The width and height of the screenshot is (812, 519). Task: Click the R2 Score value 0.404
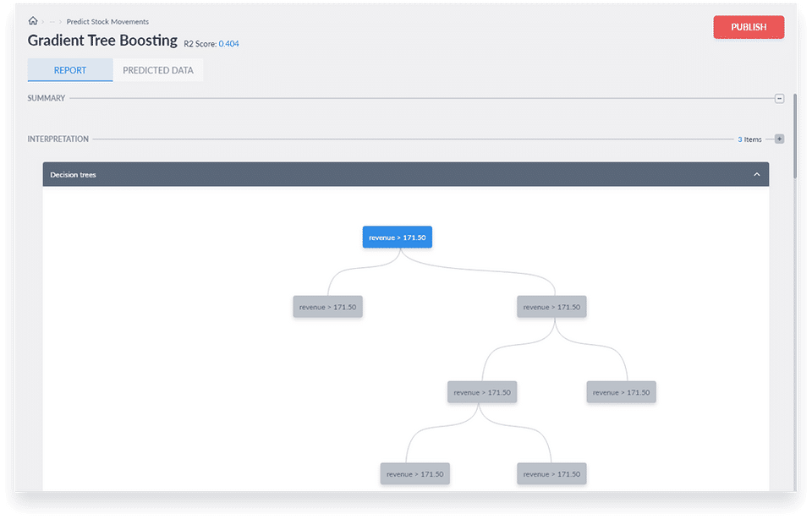(x=228, y=44)
